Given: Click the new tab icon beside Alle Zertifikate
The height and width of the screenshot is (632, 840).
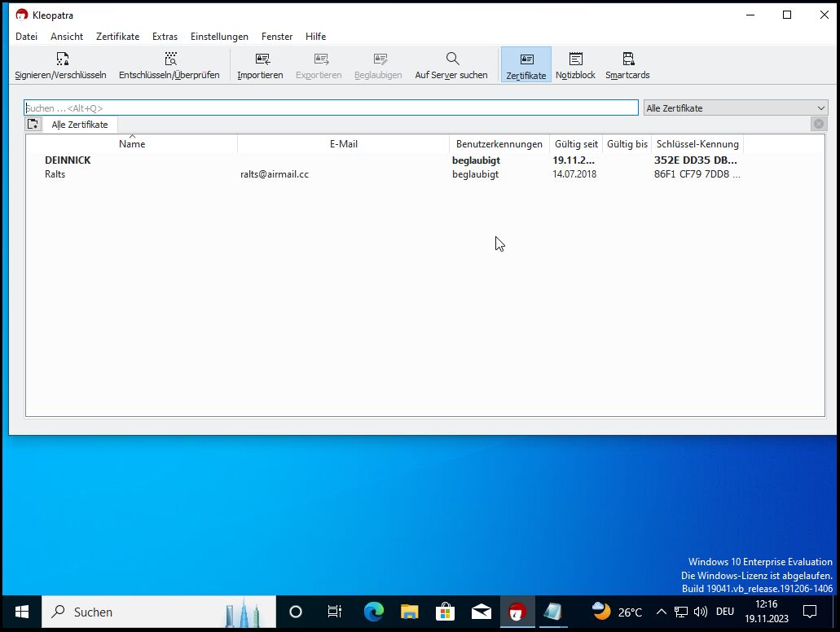Looking at the screenshot, I should (x=33, y=125).
